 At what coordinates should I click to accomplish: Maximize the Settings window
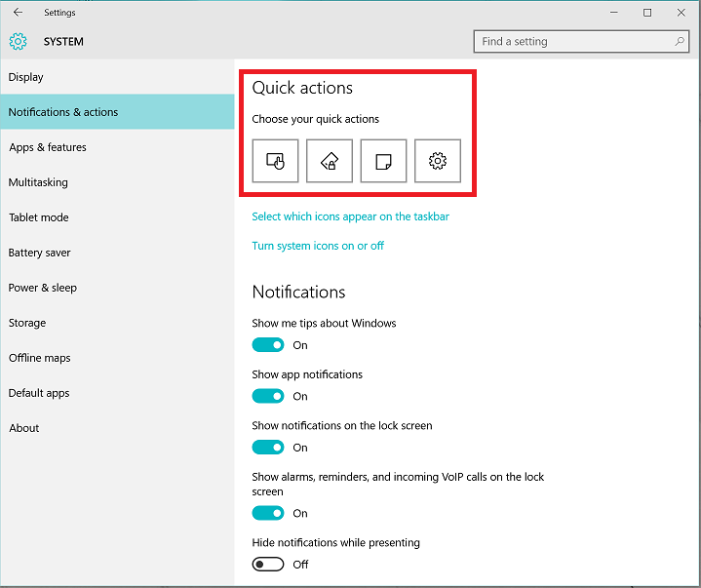647,13
